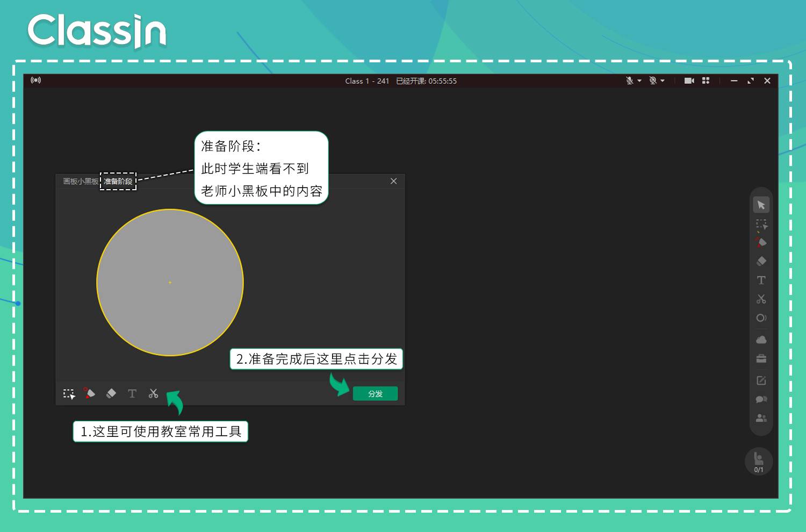Choose the eraser in small blackboard toolbar
This screenshot has height=532, width=806.
[111, 393]
